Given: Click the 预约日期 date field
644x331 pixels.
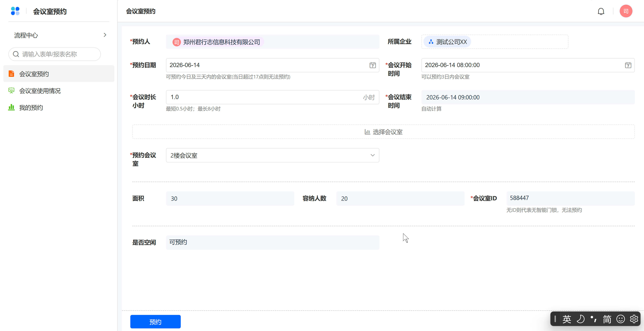Looking at the screenshot, I should pos(272,65).
